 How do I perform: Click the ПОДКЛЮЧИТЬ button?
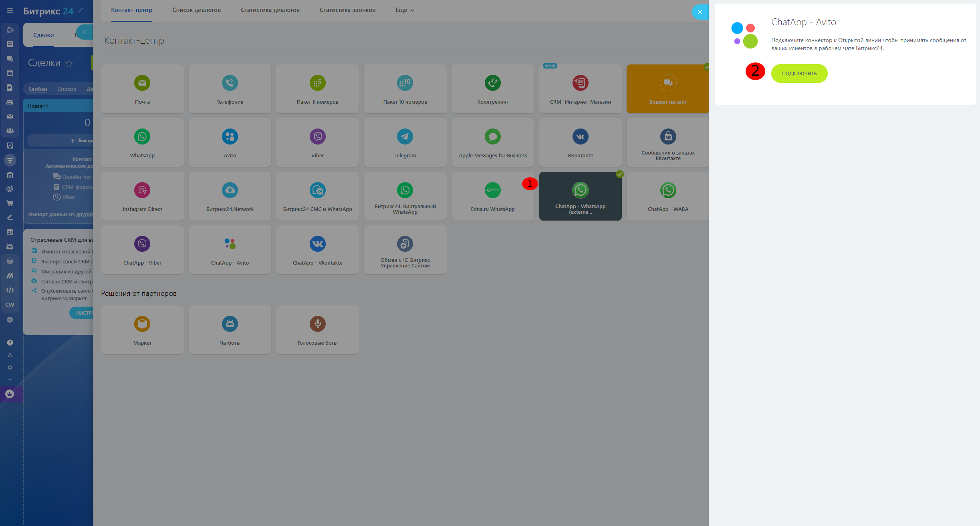[x=799, y=73]
